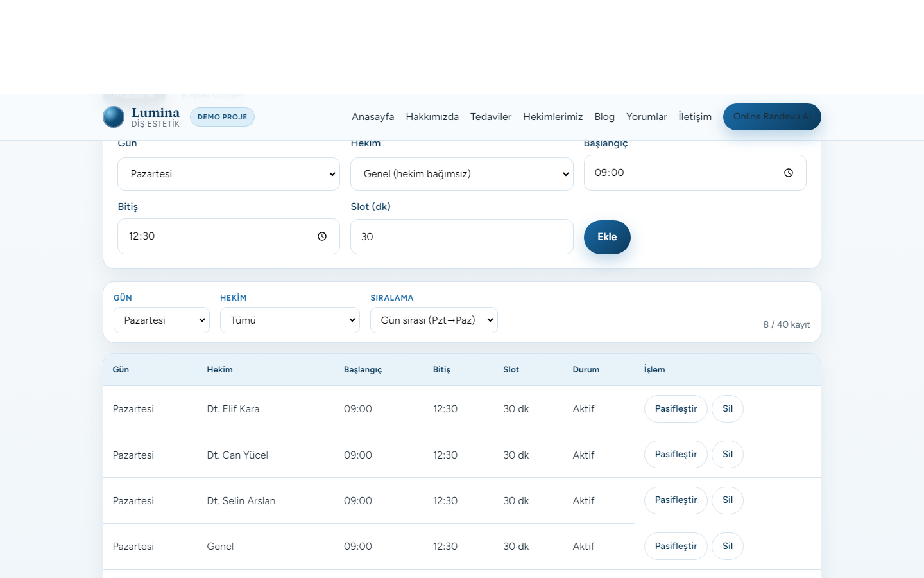Open the GÜN filter dropdown
Viewport: 924px width, 578px height.
pos(162,320)
